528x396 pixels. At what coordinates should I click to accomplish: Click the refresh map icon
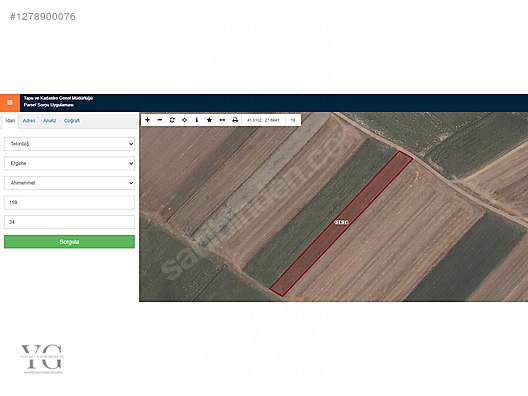[172, 120]
